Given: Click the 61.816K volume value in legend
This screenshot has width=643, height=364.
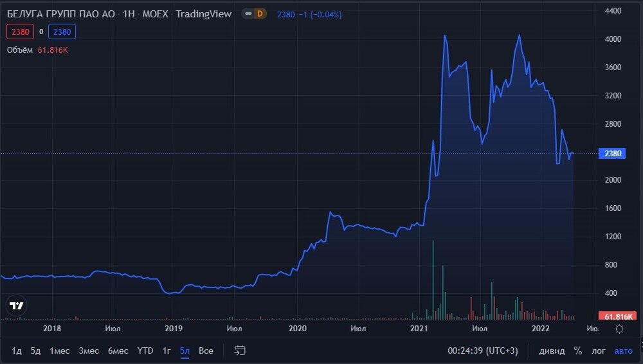Looking at the screenshot, I should [x=53, y=50].
